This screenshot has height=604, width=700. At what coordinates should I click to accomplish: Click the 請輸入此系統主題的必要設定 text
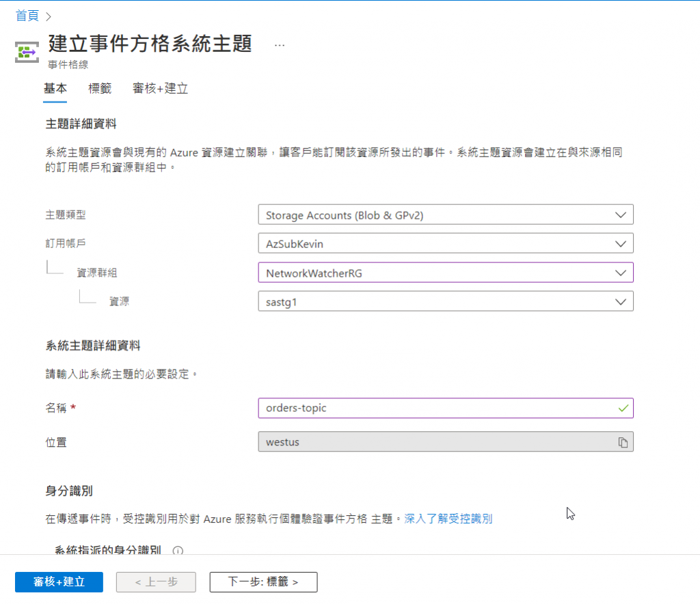(121, 374)
